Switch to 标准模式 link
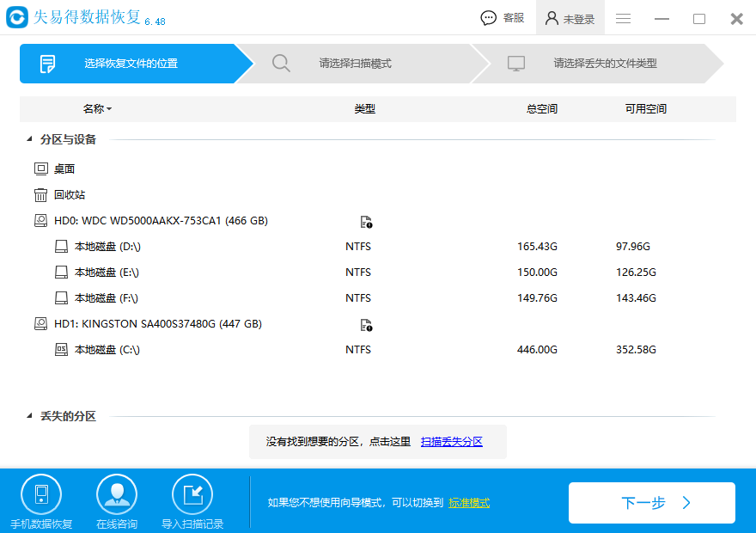Screen dimensions: 756x533 (469, 503)
